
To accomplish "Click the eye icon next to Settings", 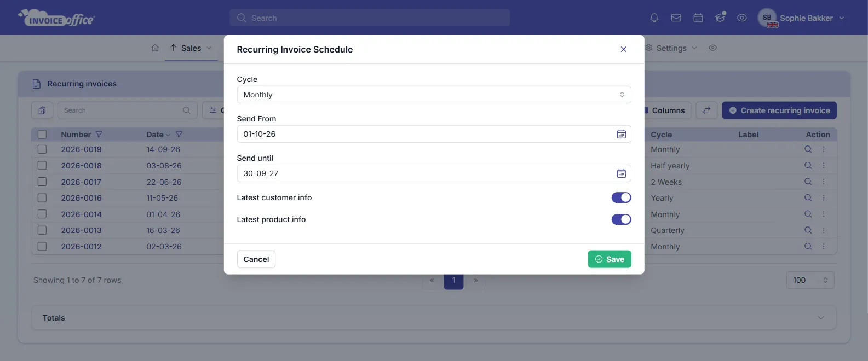I will click(712, 48).
